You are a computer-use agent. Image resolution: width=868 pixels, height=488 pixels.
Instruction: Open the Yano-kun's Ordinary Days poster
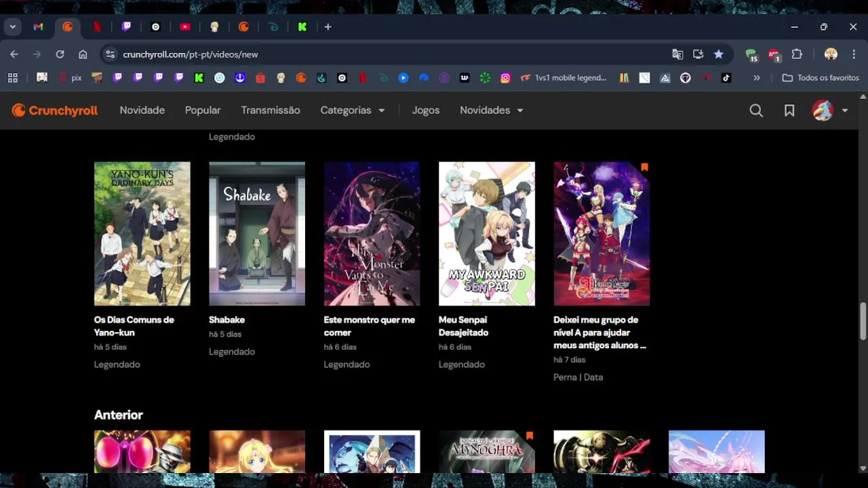point(142,234)
